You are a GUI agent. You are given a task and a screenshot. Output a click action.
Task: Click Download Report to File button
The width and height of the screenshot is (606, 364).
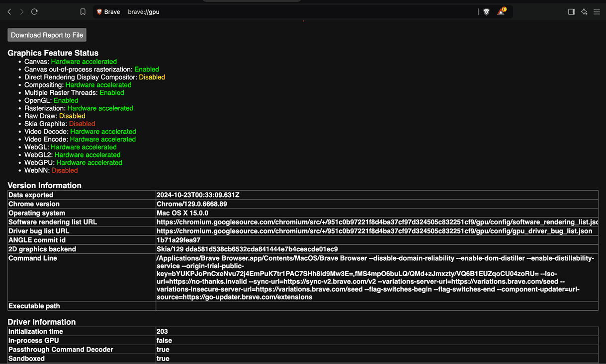point(47,35)
